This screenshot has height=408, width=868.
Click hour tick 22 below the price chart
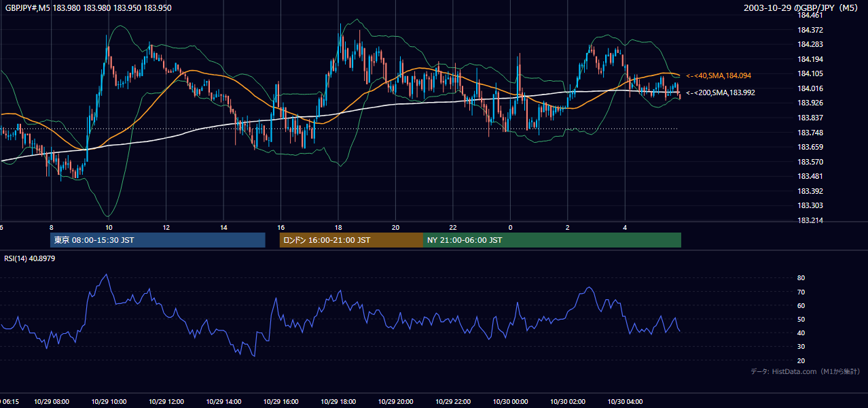click(453, 227)
